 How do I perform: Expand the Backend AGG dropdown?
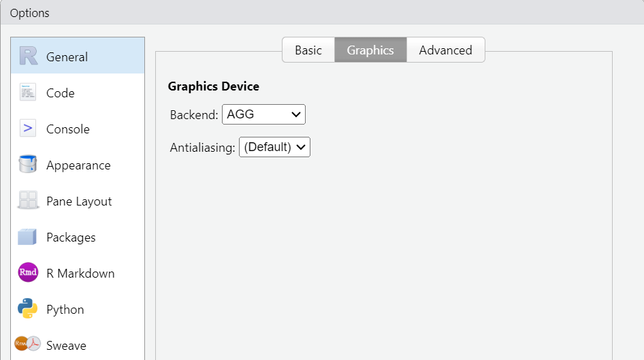click(263, 114)
